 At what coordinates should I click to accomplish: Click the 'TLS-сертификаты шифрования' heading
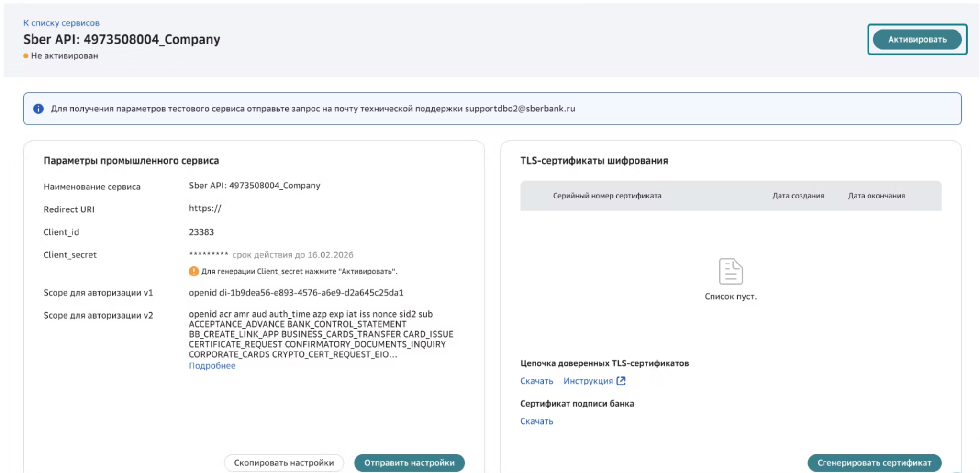tap(594, 161)
